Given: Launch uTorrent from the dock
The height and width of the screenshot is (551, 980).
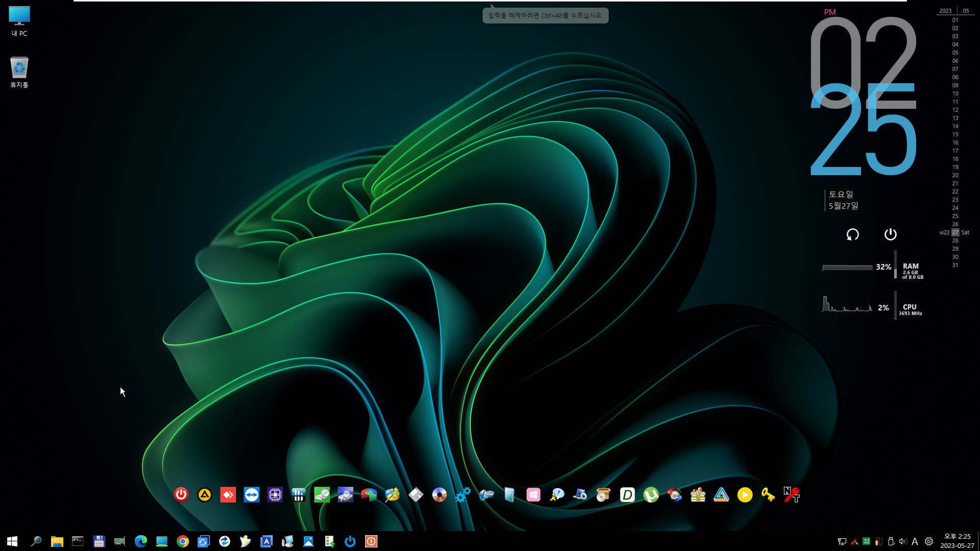Looking at the screenshot, I should (651, 494).
